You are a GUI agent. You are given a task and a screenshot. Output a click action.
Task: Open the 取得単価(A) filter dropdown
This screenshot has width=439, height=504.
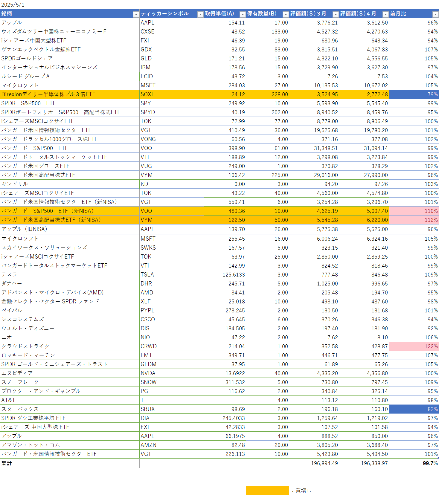(243, 14)
